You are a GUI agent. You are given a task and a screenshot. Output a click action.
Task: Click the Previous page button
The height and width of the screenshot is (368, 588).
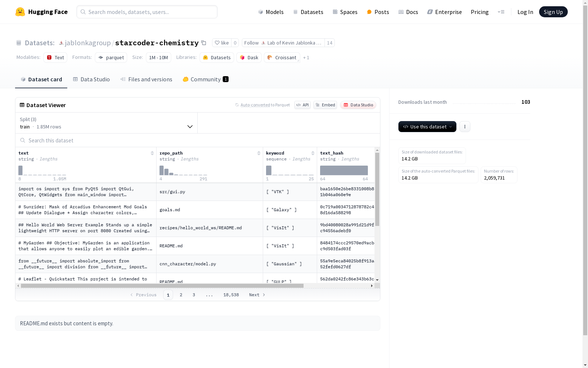143,295
